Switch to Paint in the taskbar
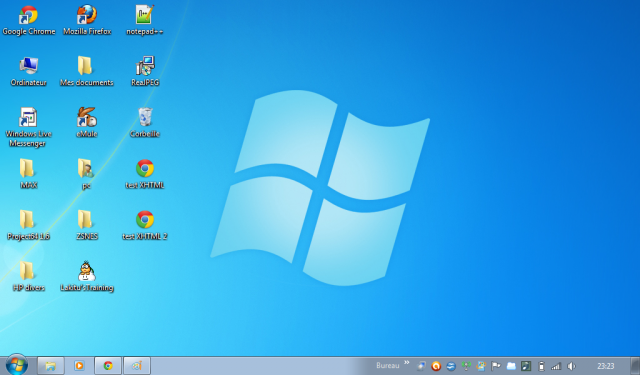The height and width of the screenshot is (375, 640). [x=137, y=366]
